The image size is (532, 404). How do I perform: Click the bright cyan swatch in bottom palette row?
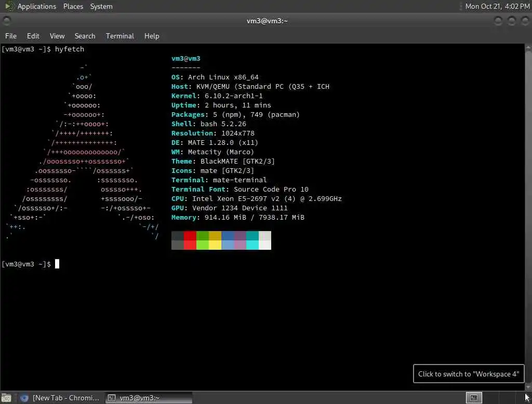[252, 245]
